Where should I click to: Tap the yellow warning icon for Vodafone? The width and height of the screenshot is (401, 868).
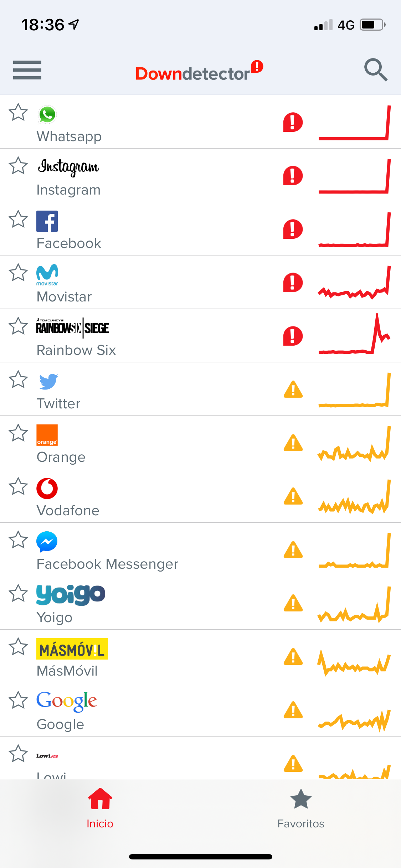click(x=293, y=496)
